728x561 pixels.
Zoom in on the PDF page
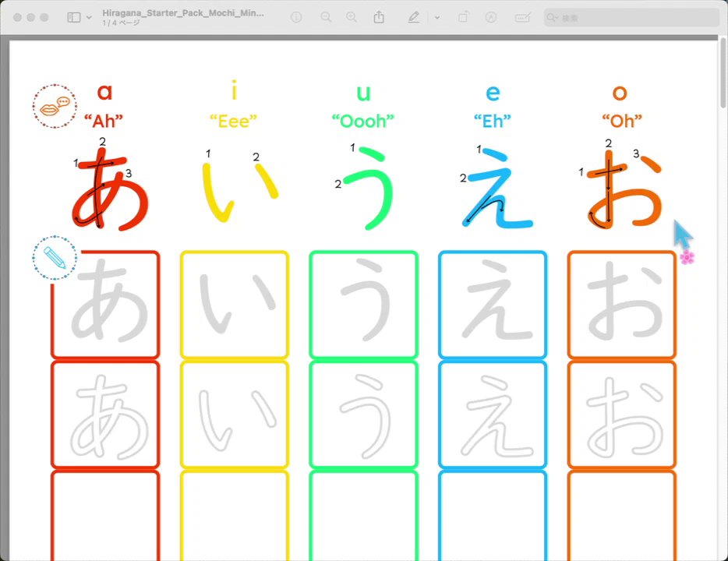pos(352,18)
